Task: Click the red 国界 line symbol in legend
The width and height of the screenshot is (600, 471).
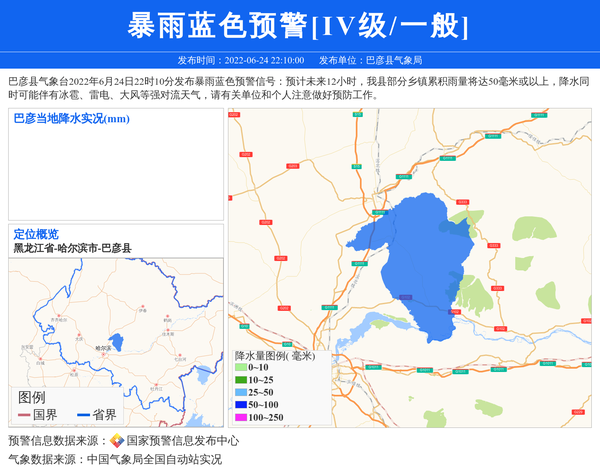Action: (24, 415)
